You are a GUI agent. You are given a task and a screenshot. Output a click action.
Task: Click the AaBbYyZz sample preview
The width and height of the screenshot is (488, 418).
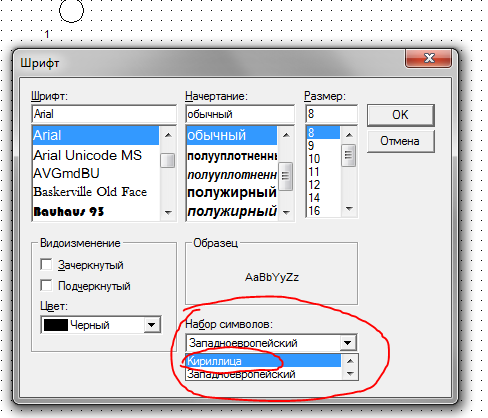pyautogui.click(x=272, y=277)
